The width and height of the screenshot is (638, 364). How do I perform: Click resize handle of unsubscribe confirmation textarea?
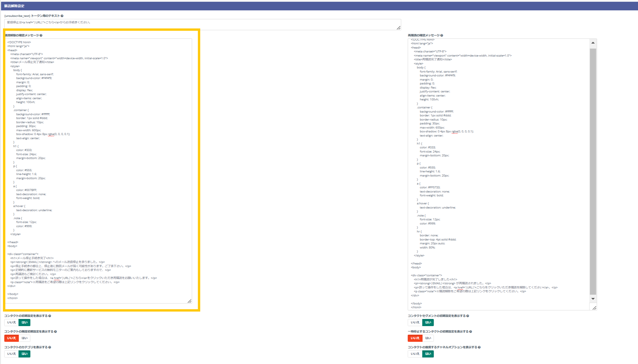tap(190, 301)
